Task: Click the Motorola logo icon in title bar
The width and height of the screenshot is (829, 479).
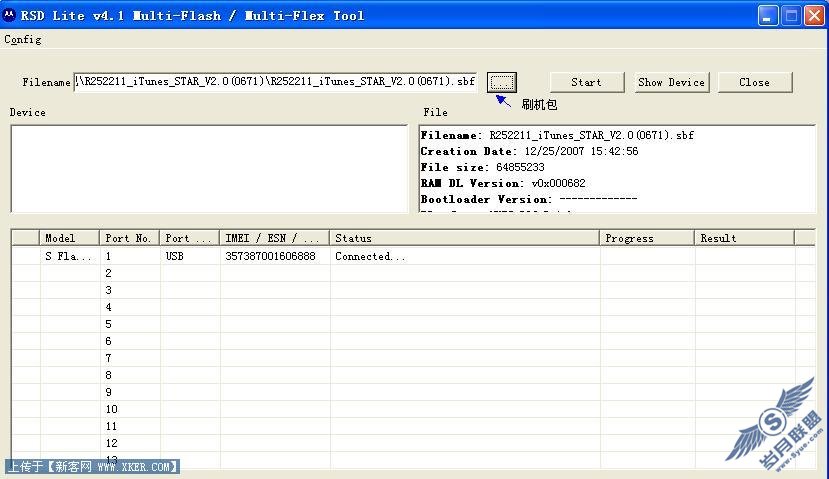Action: click(x=8, y=15)
